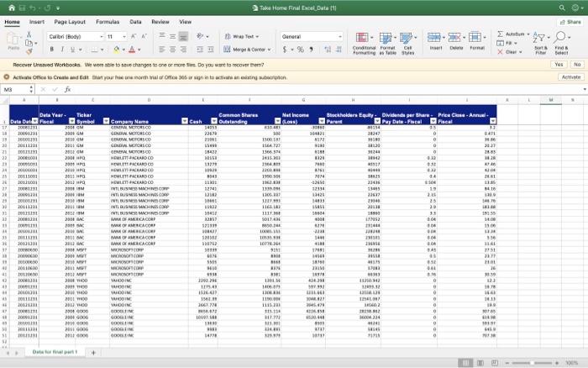588x368 pixels.
Task: Click the Redo arrow icon
Action: [x=47, y=8]
